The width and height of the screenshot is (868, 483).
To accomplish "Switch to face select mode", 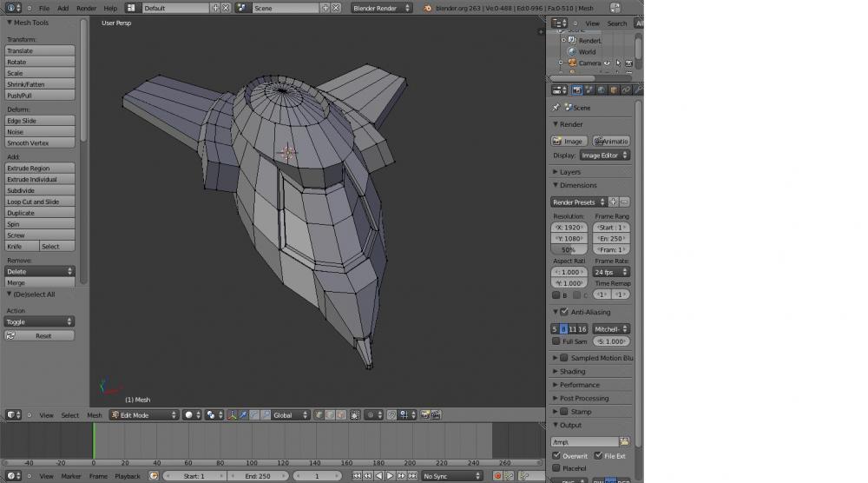I will [x=341, y=415].
